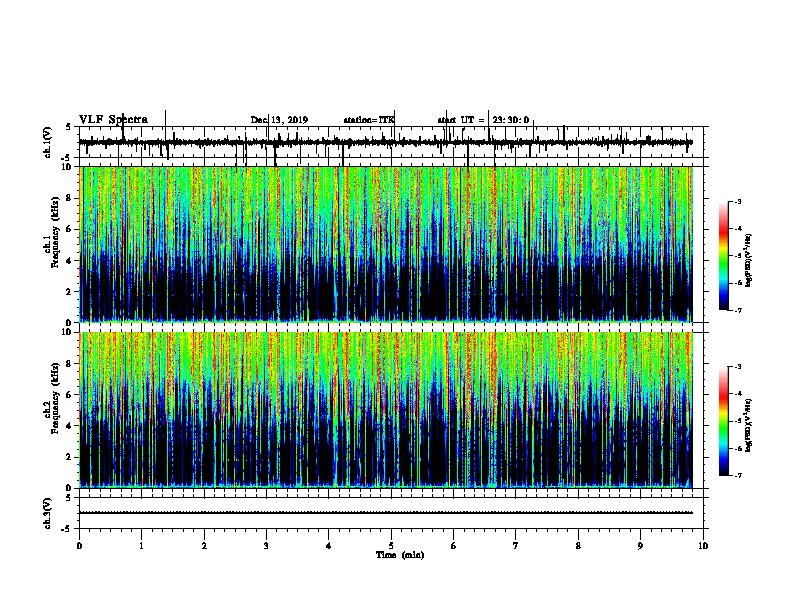Click the ch.1 color scale "-3" label

pyautogui.click(x=737, y=202)
